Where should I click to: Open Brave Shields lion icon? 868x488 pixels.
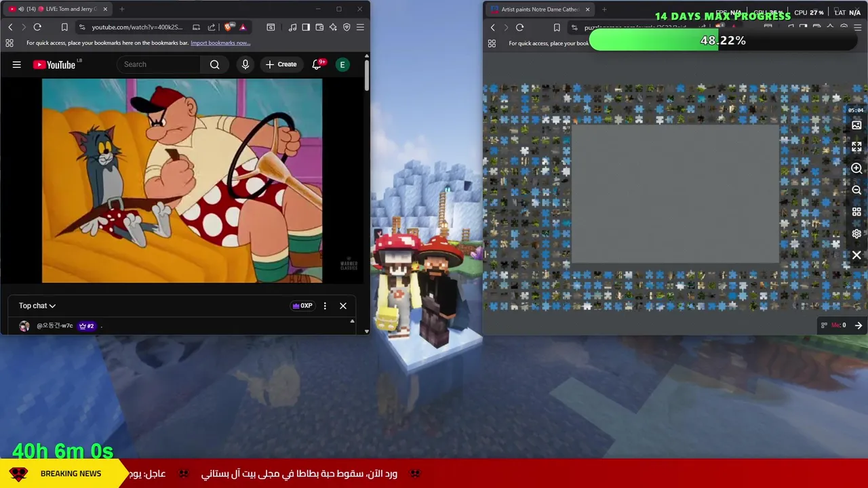229,27
